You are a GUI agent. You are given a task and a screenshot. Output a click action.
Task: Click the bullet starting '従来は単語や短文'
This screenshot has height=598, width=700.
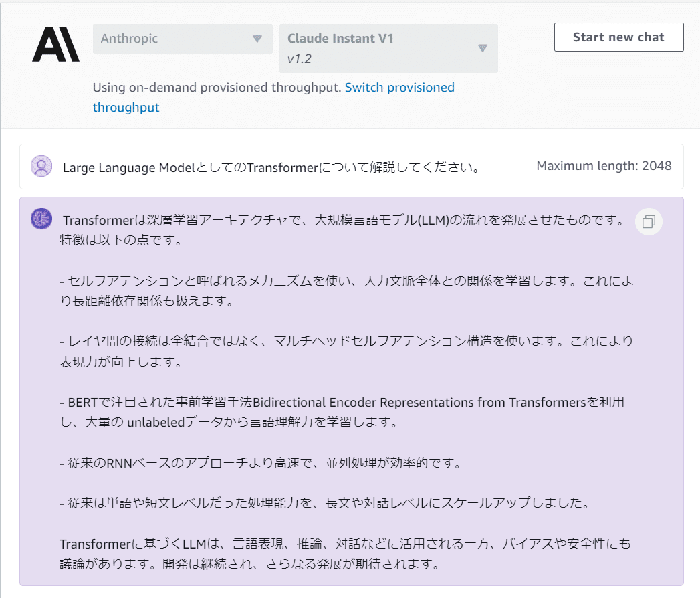(326, 503)
